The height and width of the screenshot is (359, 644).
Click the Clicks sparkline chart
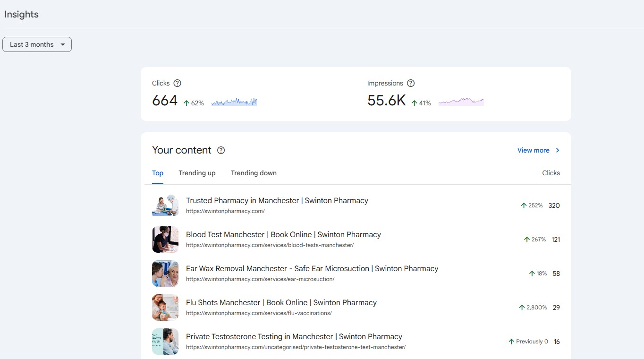[234, 102]
